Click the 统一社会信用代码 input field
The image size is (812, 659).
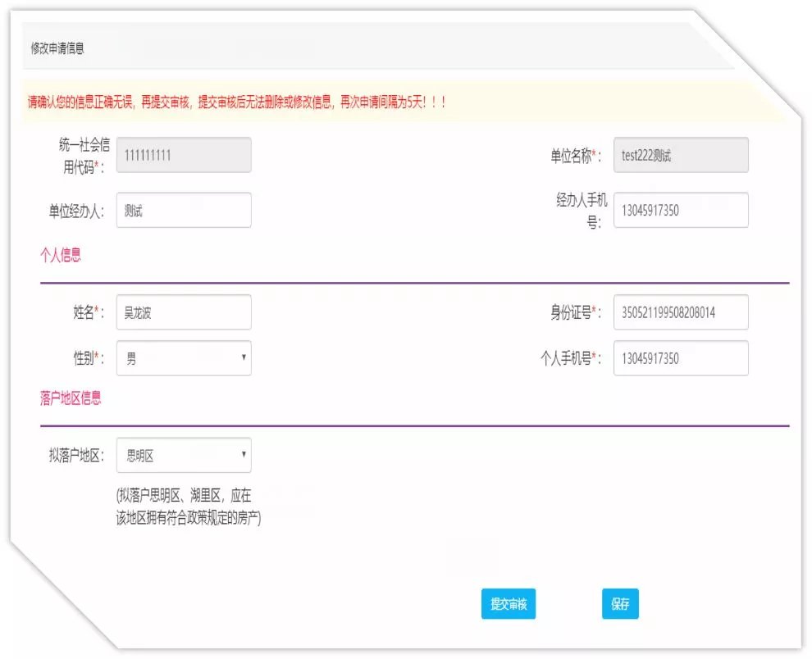(184, 155)
